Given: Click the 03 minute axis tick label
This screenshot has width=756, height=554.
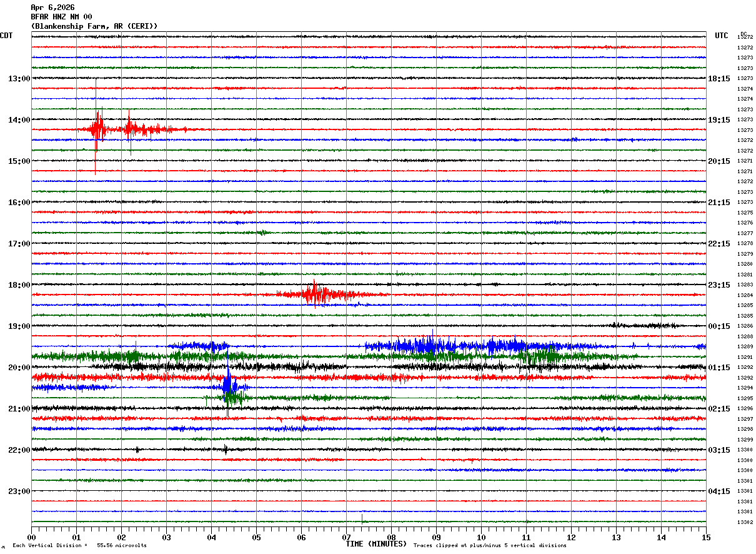Looking at the screenshot, I should pos(166,538).
